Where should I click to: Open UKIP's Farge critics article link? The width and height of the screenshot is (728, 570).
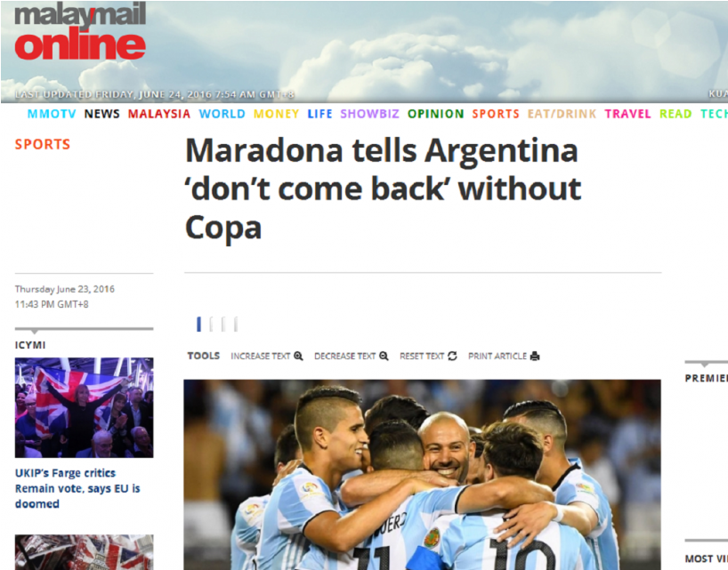[x=77, y=488]
